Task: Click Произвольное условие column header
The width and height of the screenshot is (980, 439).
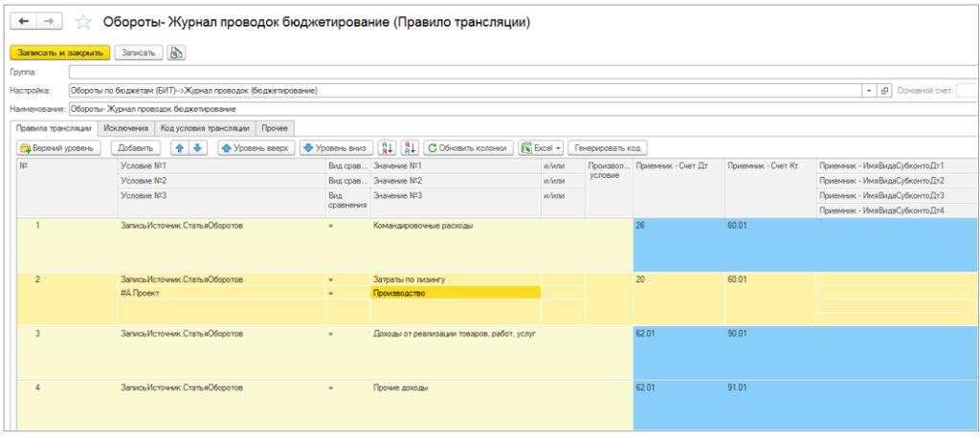Action: point(609,188)
